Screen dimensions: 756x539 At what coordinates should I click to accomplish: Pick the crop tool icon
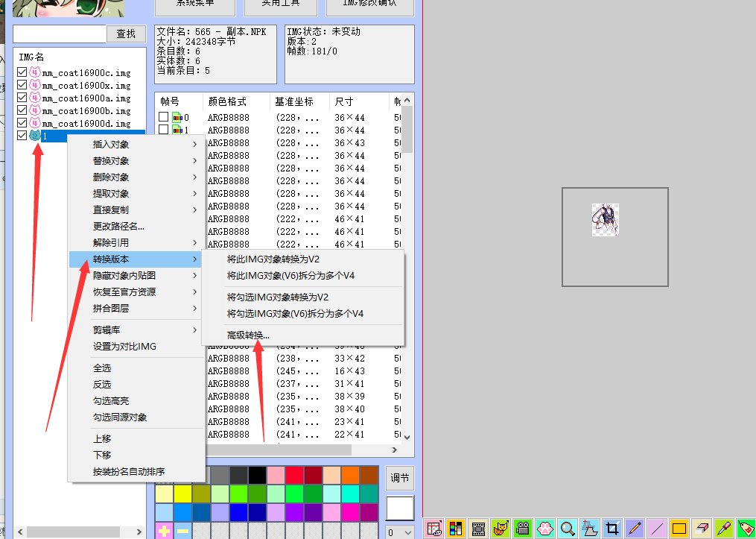612,529
